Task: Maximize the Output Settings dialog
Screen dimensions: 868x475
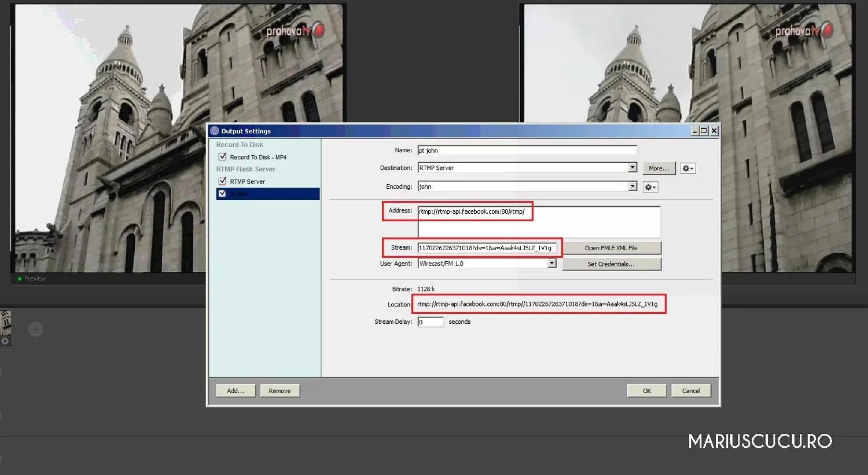Action: tap(704, 131)
